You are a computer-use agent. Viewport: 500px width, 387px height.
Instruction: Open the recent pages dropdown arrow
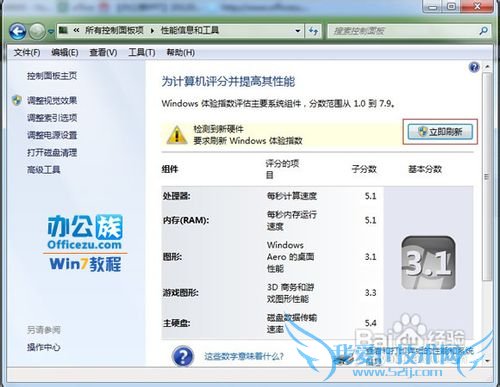pyautogui.click(x=51, y=32)
